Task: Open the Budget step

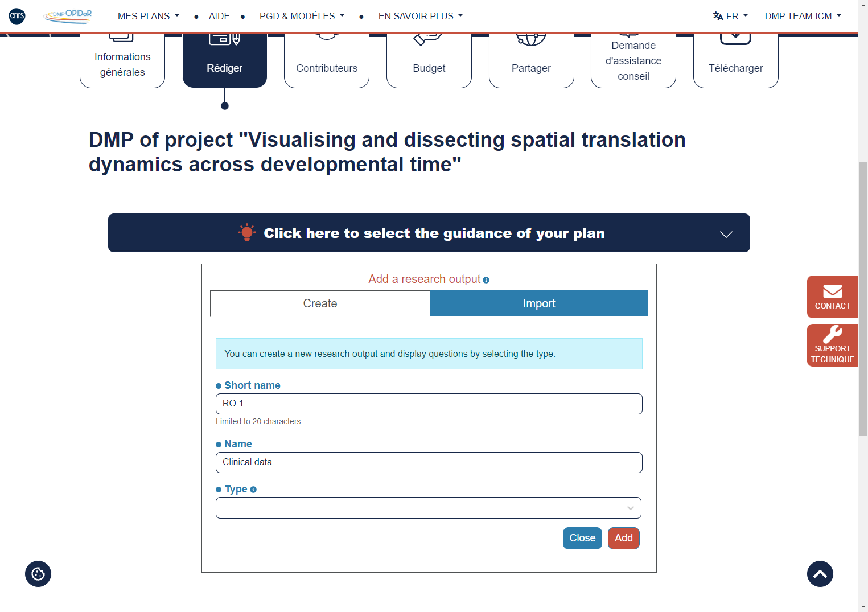Action: click(429, 61)
